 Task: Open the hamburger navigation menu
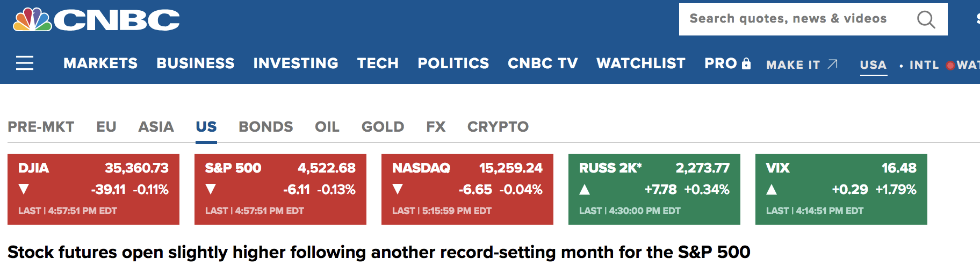pyautogui.click(x=25, y=63)
